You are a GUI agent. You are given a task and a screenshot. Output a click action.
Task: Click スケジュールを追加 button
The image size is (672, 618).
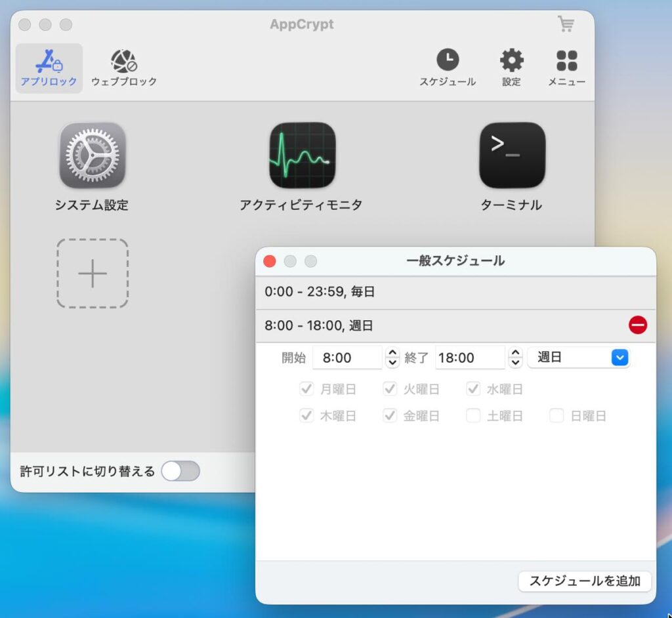coord(585,581)
